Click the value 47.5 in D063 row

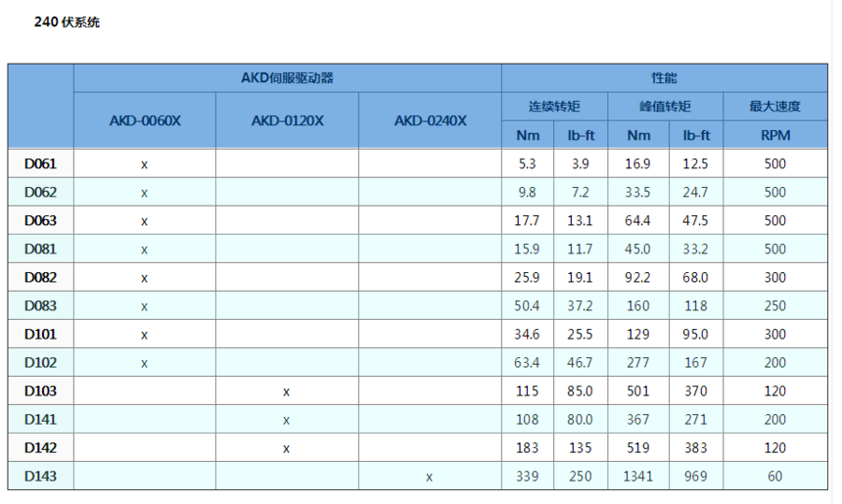pyautogui.click(x=695, y=220)
